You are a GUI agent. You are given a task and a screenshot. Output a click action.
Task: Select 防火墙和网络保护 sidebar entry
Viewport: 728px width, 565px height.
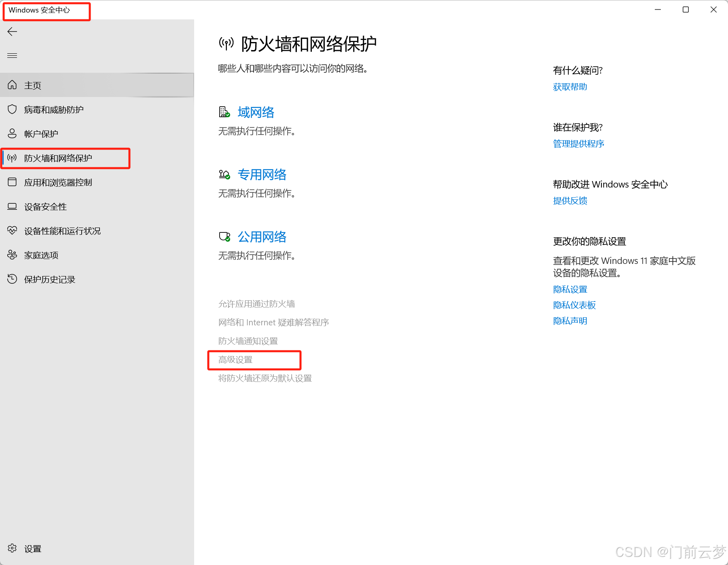click(97, 158)
